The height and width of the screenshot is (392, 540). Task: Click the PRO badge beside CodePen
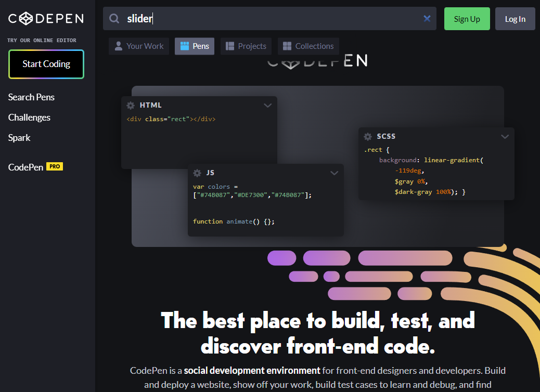point(55,166)
